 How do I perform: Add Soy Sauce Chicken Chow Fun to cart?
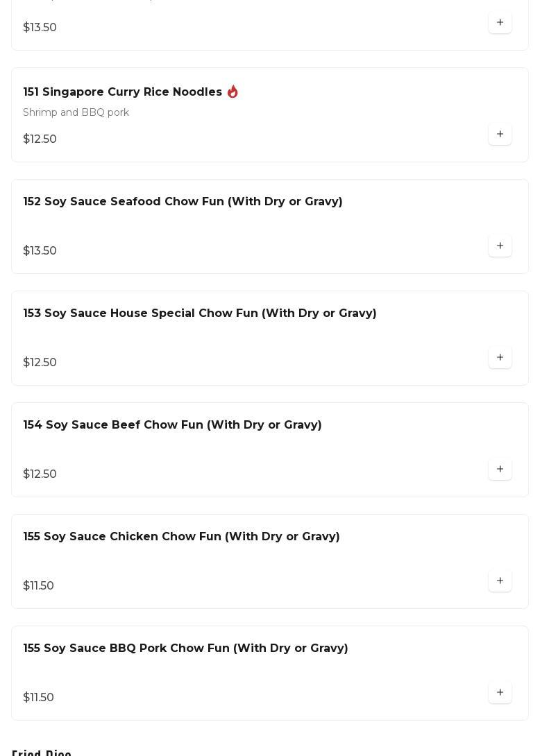pyautogui.click(x=500, y=581)
